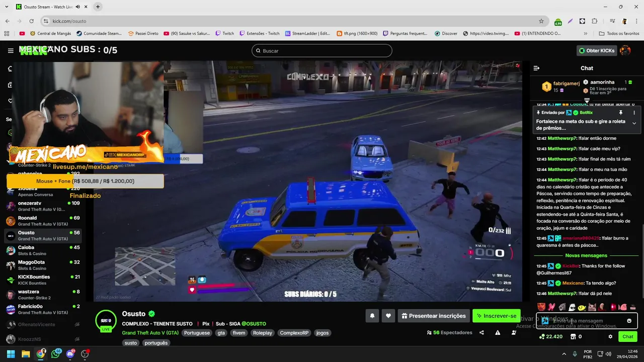The height and width of the screenshot is (362, 644).
Task: Toggle follow heart for Osusto
Action: coord(388,316)
